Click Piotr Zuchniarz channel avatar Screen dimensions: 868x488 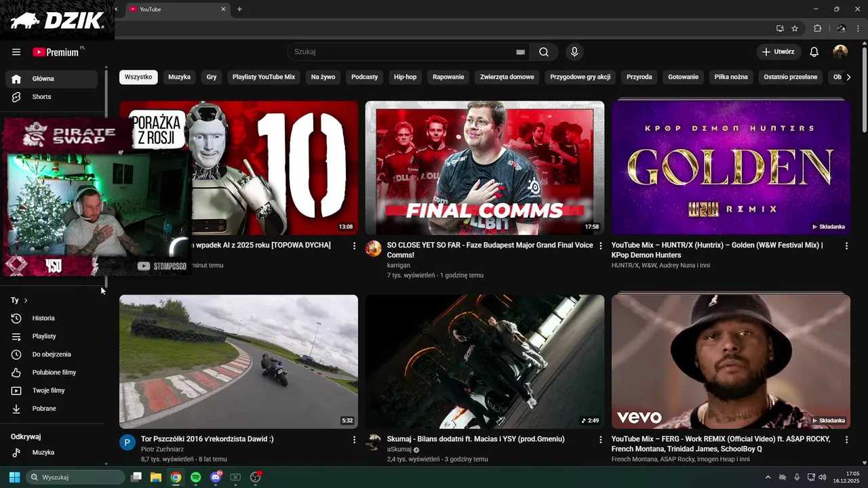pos(127,443)
